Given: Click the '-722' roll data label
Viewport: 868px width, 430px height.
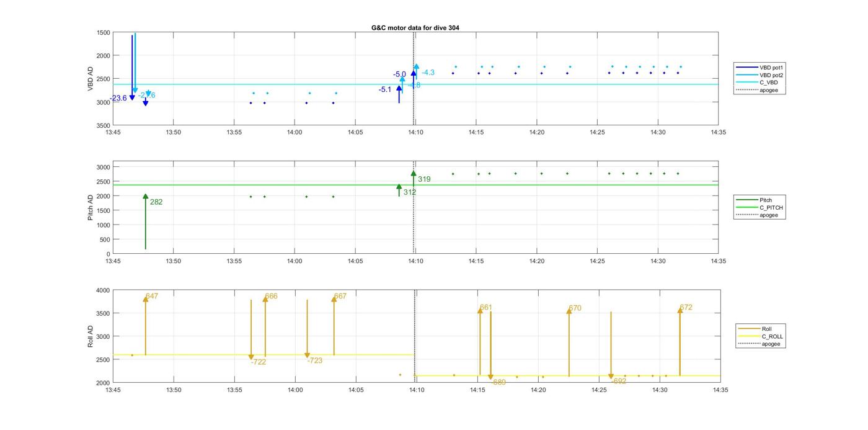Looking at the screenshot, I should 259,362.
